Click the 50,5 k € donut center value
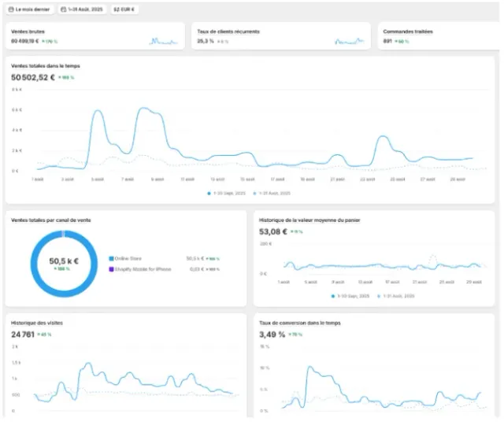504x425 pixels. pos(64,261)
